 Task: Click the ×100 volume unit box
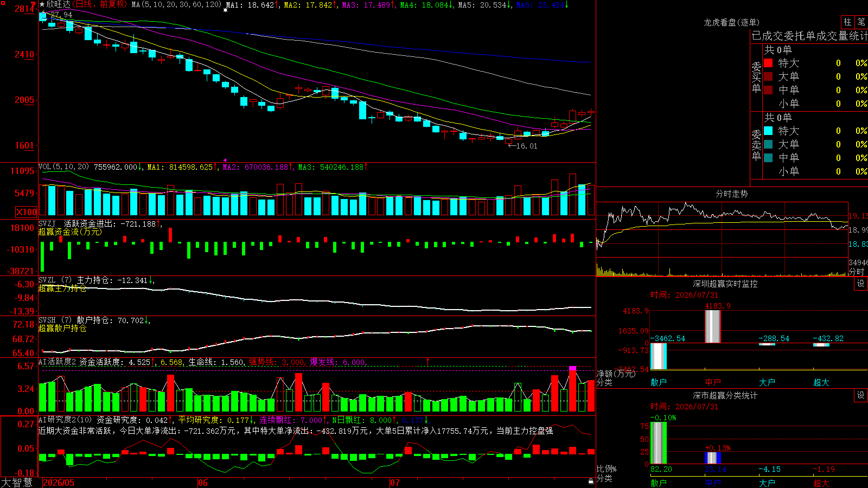(26, 212)
